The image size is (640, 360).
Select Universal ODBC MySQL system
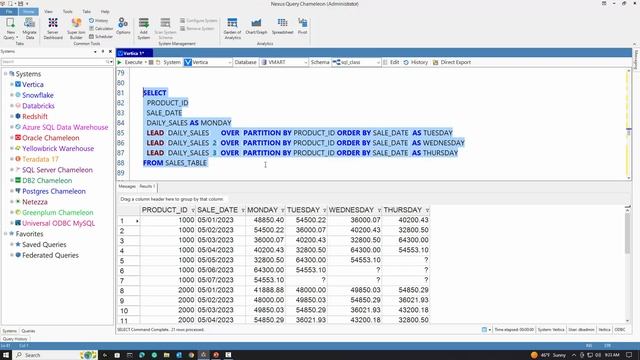(x=58, y=223)
